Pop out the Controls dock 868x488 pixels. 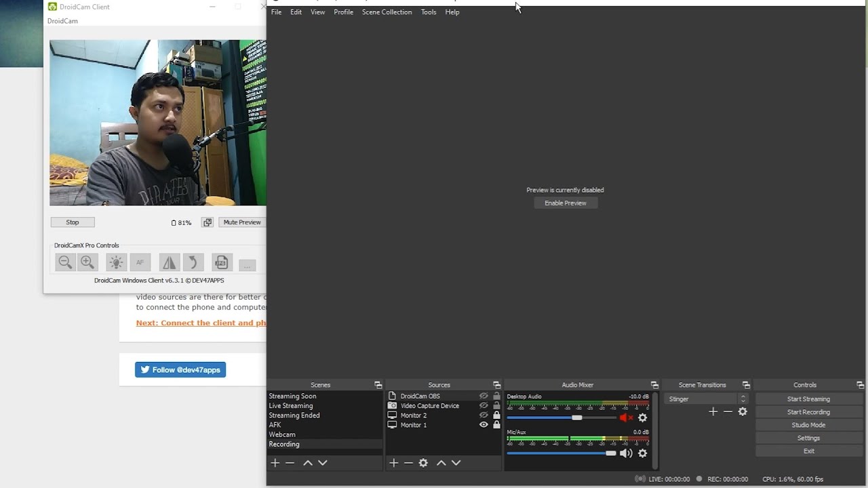coord(861,385)
